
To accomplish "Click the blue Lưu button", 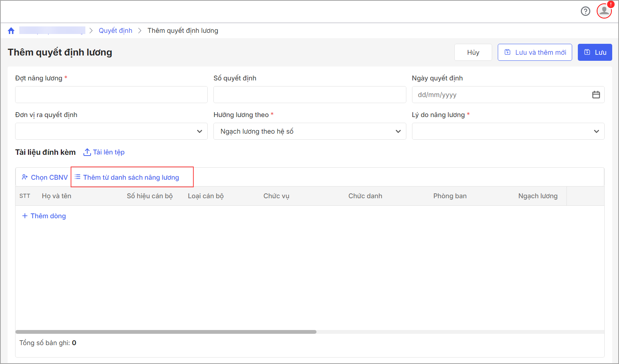I will point(595,52).
